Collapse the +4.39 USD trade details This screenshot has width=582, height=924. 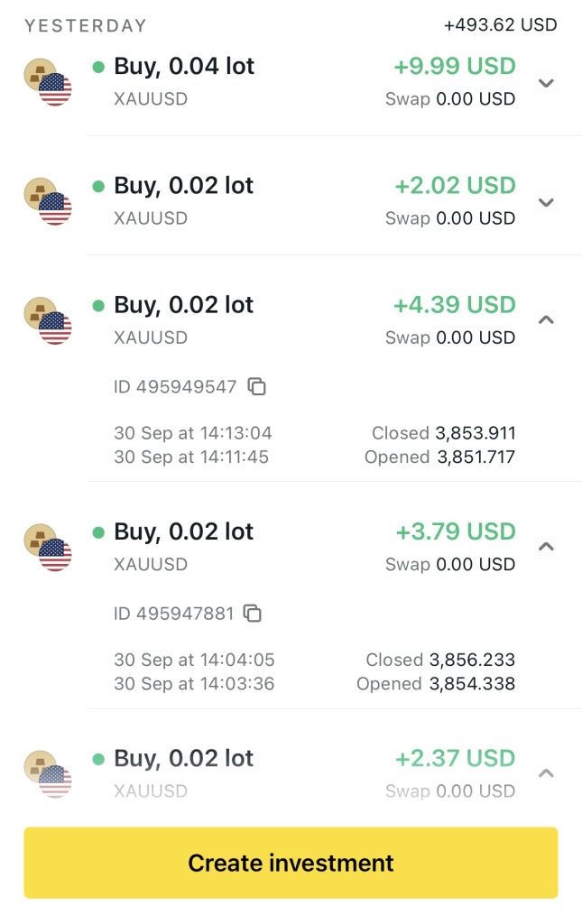545,319
